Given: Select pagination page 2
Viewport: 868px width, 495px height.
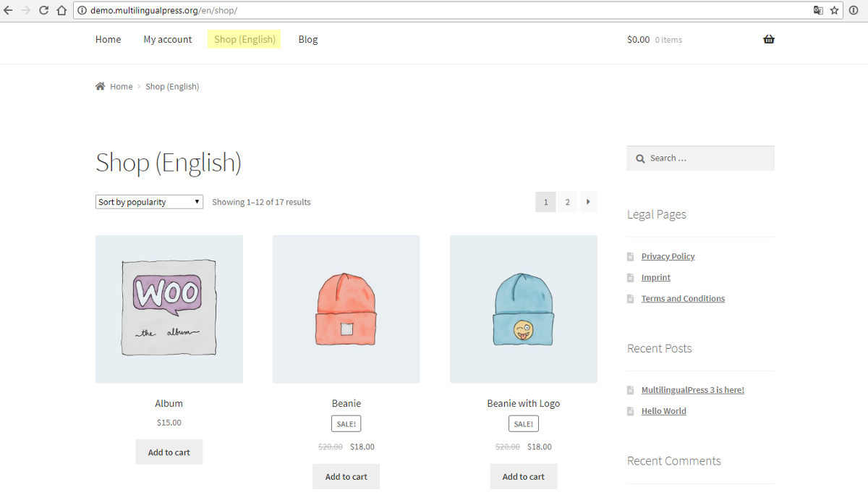Looking at the screenshot, I should click(x=567, y=202).
